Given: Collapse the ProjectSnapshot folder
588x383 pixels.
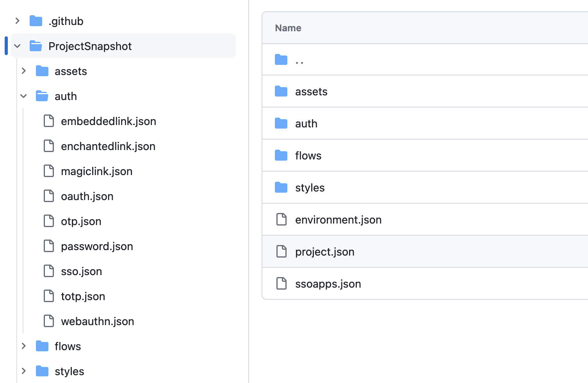Looking at the screenshot, I should pyautogui.click(x=18, y=46).
